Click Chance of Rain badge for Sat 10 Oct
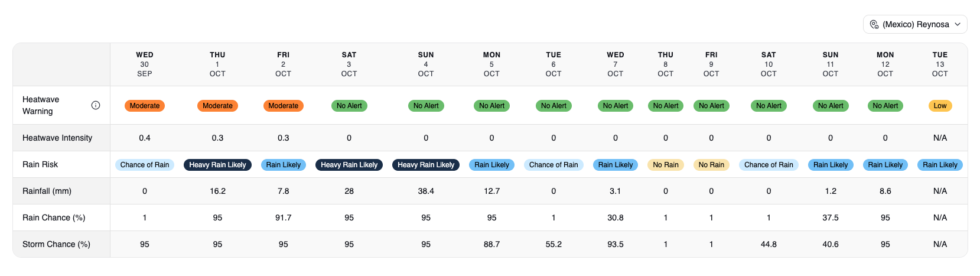 [769, 165]
